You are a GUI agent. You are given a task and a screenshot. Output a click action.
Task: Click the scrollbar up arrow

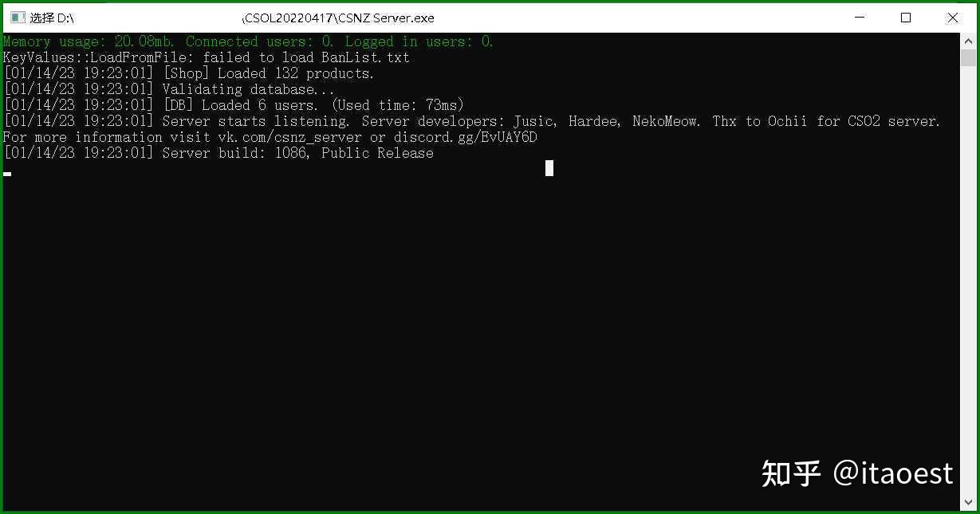tap(968, 41)
